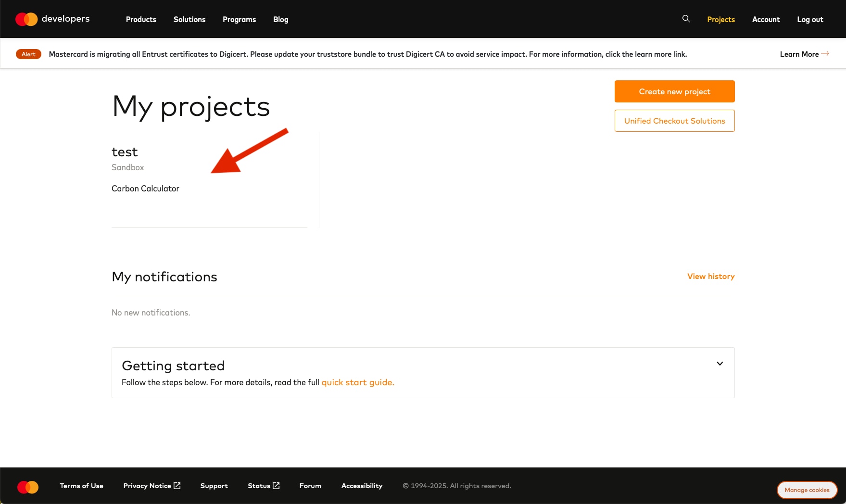Open the quick start guide link
846x504 pixels.
(357, 382)
